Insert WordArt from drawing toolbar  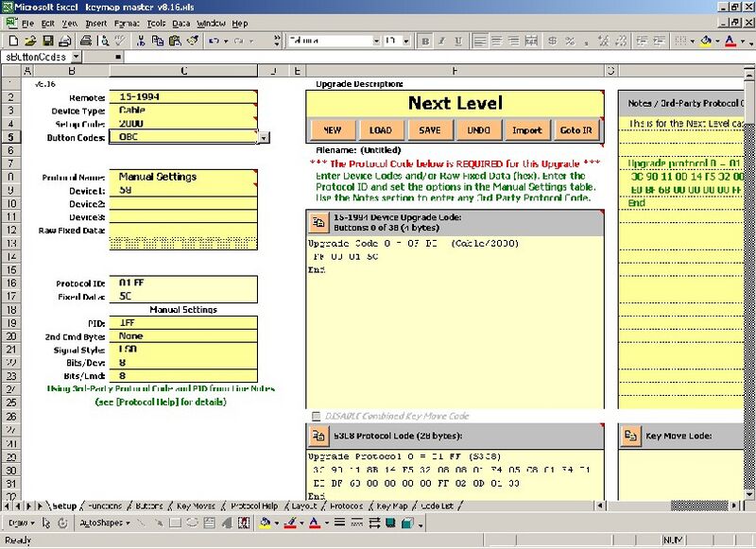[226, 523]
